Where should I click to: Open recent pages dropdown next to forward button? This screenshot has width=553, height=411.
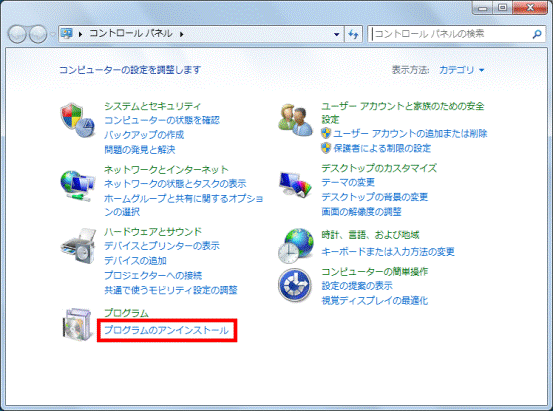(x=52, y=34)
